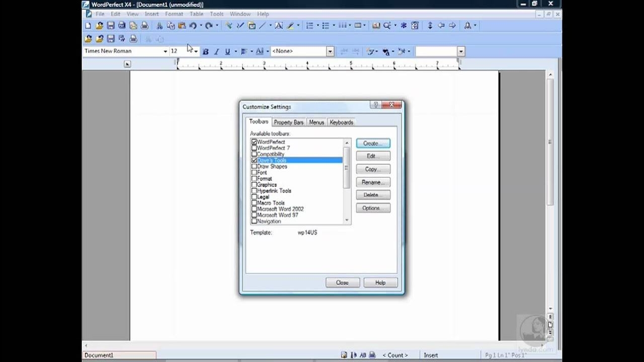Click the Highlight marker icon
Image resolution: width=644 pixels, height=362 pixels.
[291, 26]
